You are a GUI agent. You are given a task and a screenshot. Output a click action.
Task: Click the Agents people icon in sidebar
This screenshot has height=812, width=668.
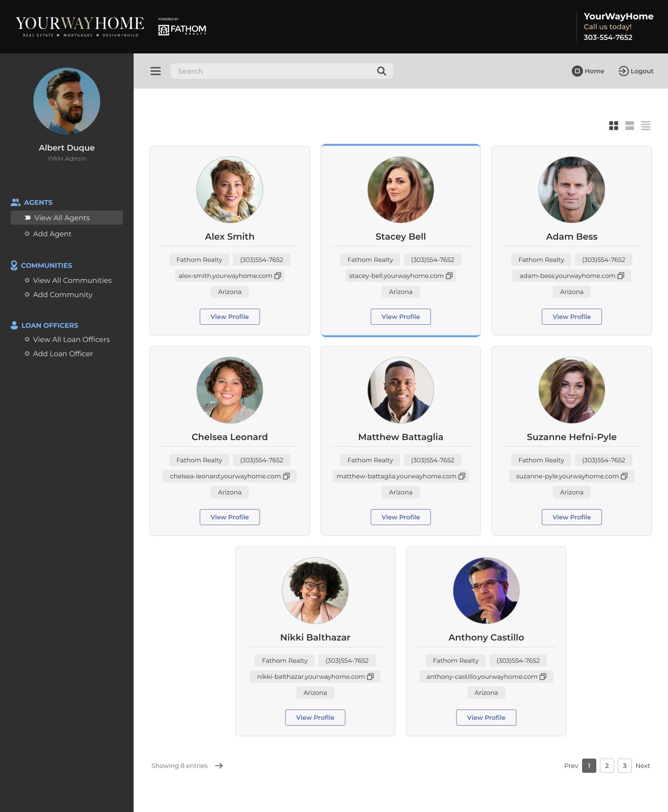tap(16, 202)
